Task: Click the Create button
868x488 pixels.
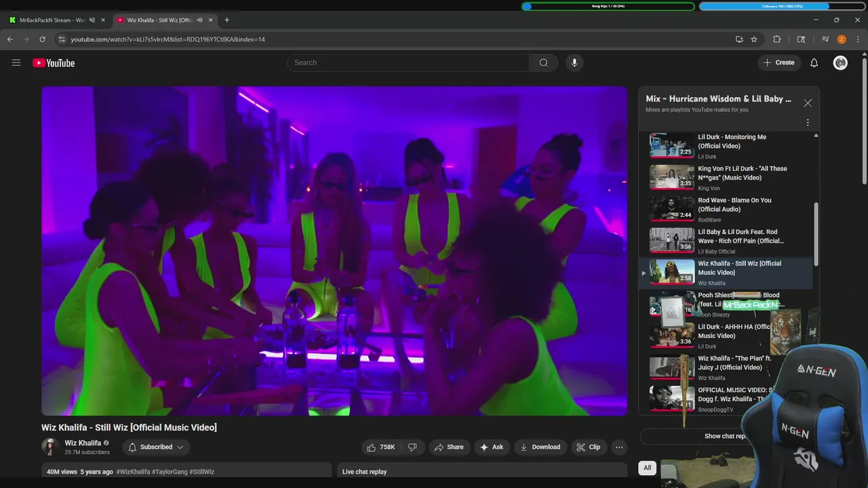Action: [778, 62]
